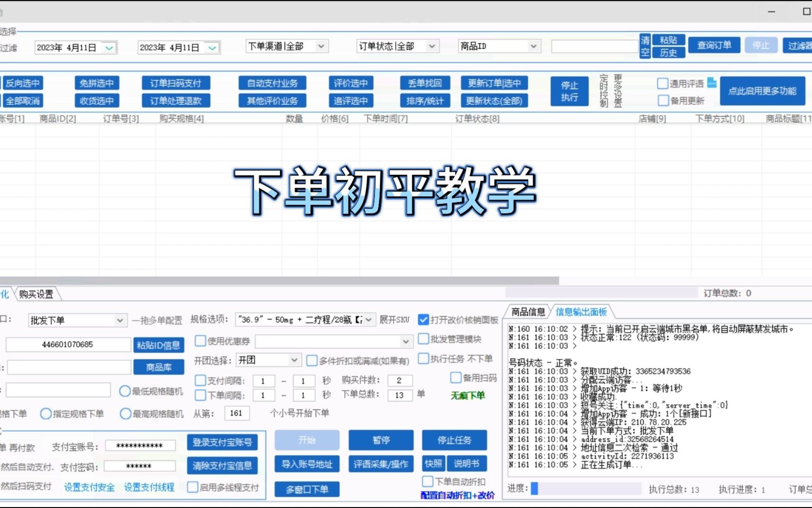This screenshot has width=812, height=508.
Task: Open the 配置自动折扣+改价 link
Action: [x=458, y=495]
